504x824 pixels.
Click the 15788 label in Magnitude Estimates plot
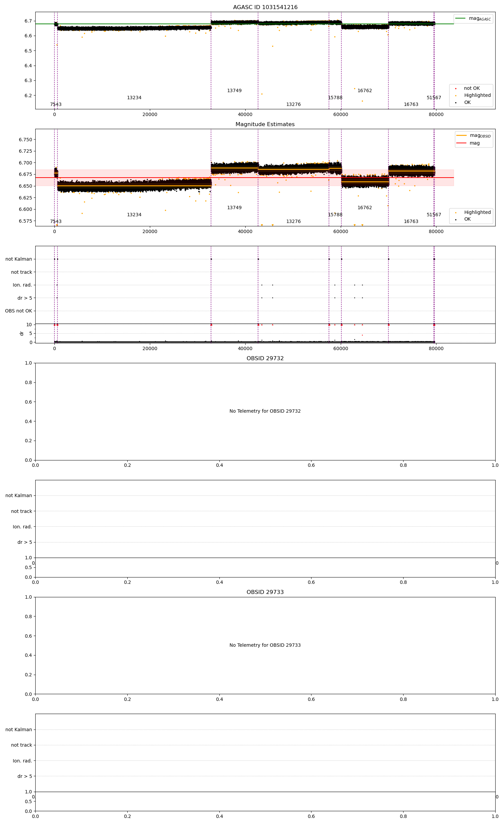335,215
